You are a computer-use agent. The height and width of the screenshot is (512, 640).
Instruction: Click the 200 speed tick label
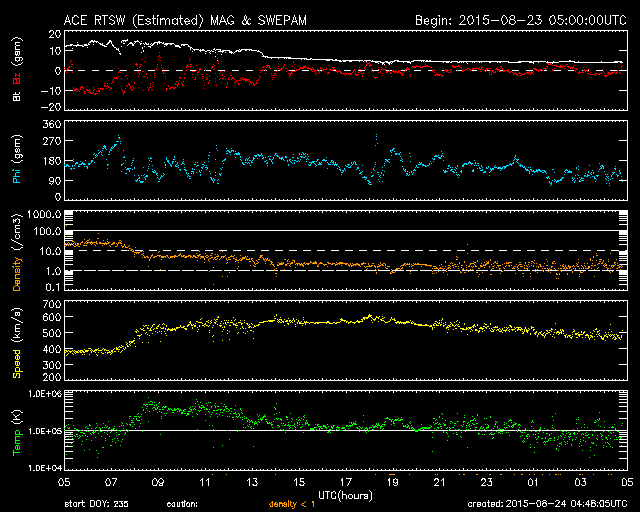click(x=52, y=377)
